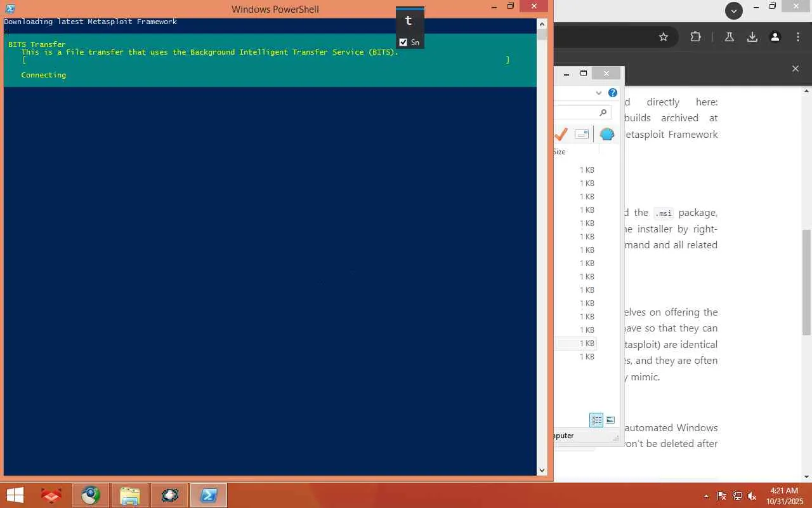This screenshot has height=508, width=812.
Task: Click the BITS transfer progress bar
Action: (x=266, y=60)
